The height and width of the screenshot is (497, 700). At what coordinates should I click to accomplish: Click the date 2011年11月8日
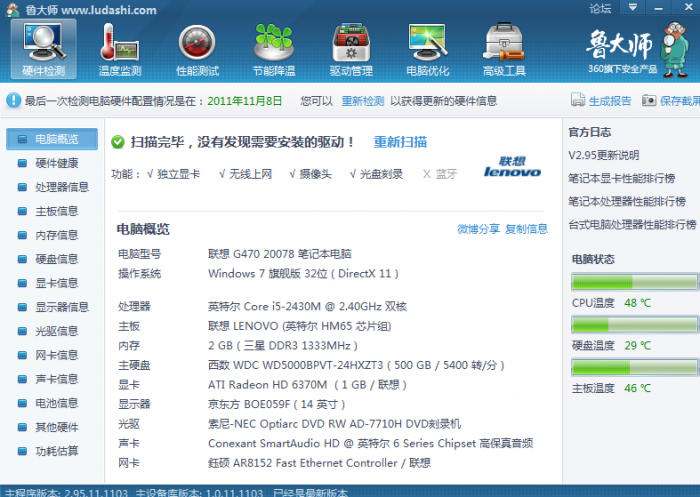pyautogui.click(x=245, y=101)
